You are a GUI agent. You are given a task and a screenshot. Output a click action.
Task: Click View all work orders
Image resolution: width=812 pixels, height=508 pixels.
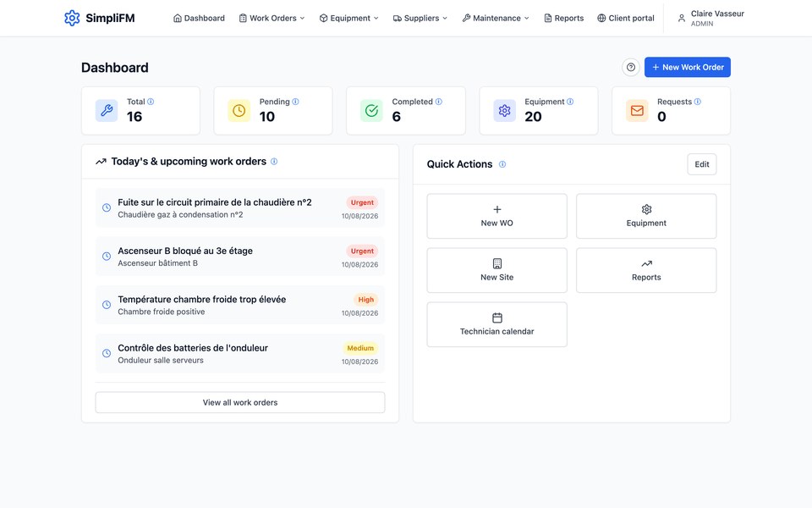(239, 403)
